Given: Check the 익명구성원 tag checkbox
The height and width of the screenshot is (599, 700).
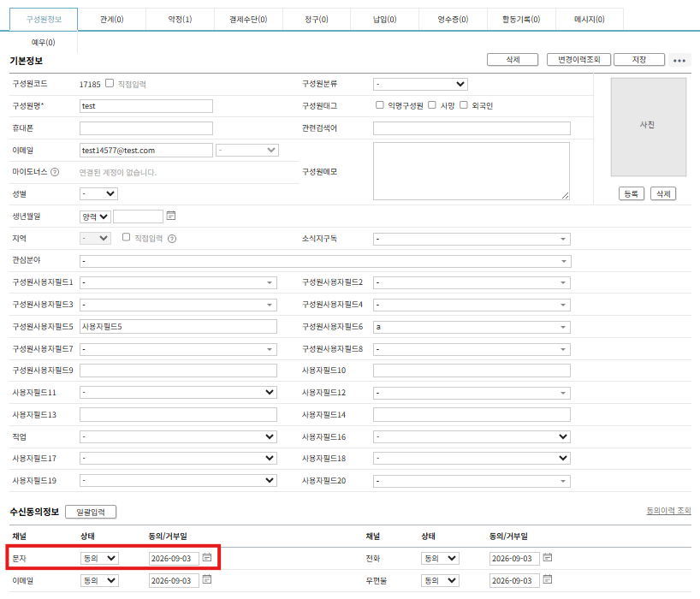Looking at the screenshot, I should click(x=379, y=105).
